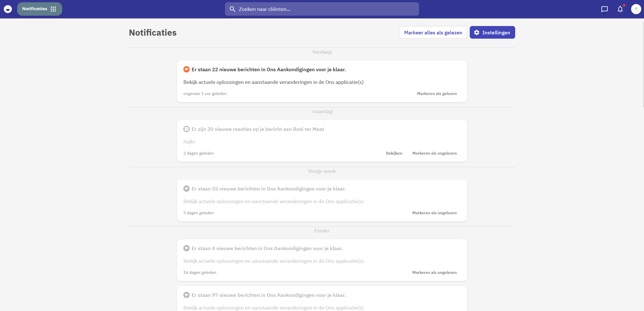Open Instellingen settings button
Image resolution: width=644 pixels, height=311 pixels.
(x=492, y=32)
